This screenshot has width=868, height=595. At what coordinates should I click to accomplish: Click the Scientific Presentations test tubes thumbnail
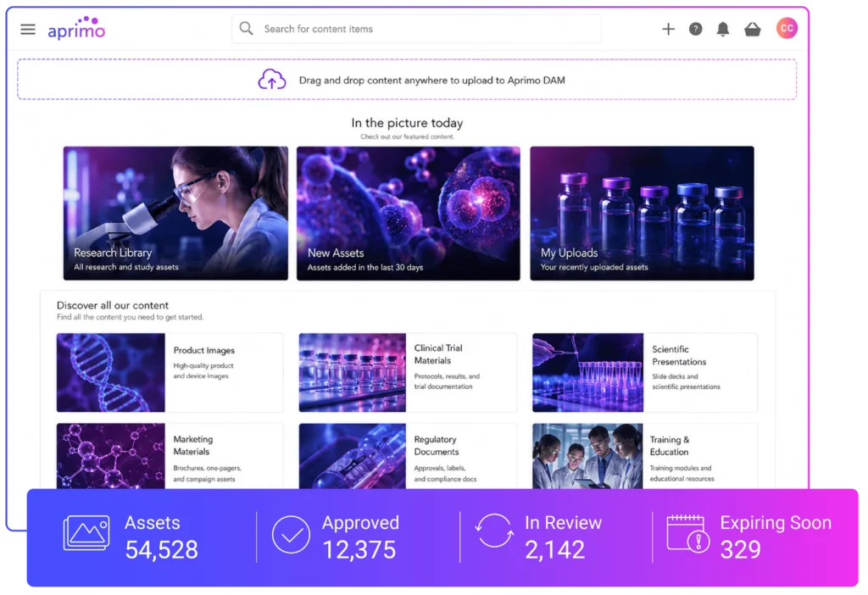(587, 372)
